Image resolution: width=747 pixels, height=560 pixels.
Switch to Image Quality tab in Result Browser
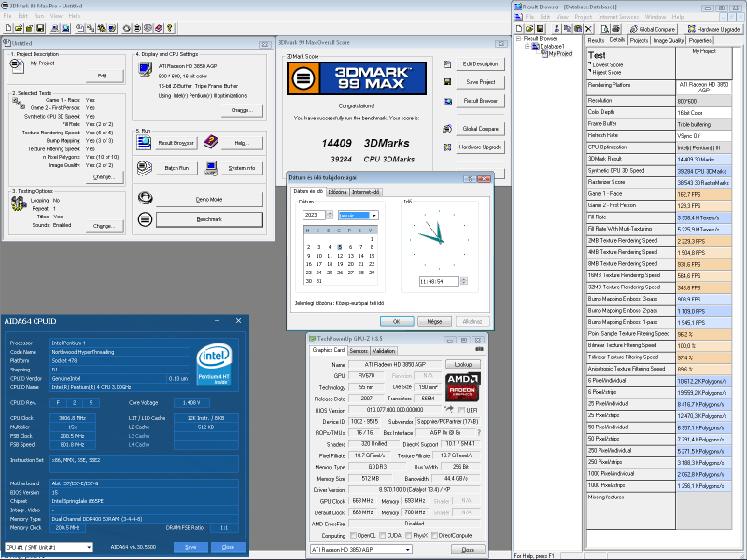(x=668, y=40)
